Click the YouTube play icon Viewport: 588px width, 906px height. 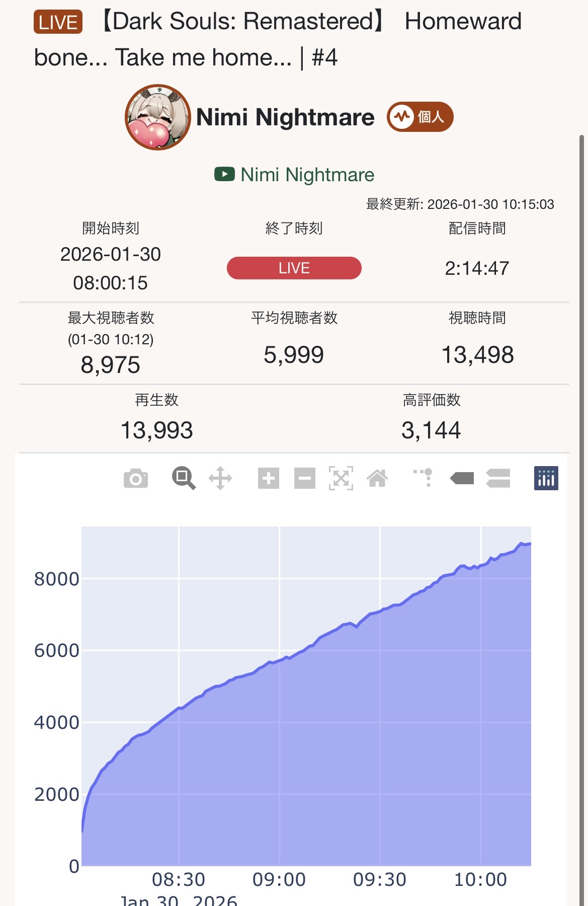[224, 174]
